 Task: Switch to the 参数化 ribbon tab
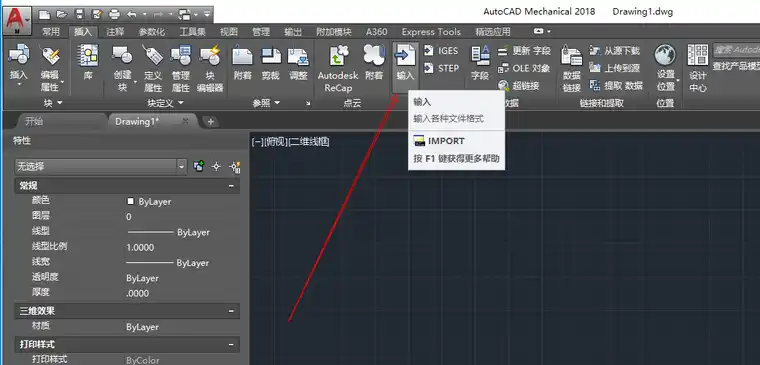(x=152, y=32)
